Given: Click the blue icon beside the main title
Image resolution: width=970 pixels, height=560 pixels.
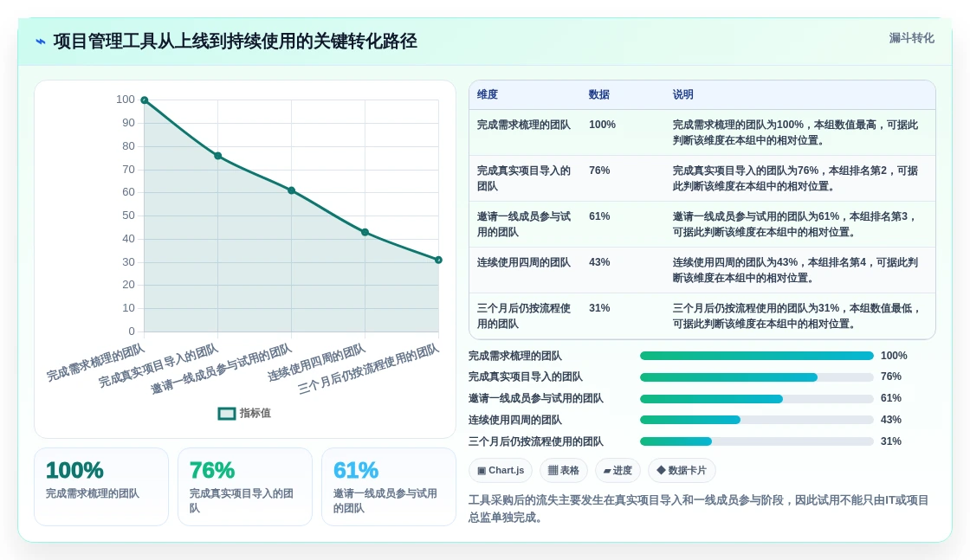Looking at the screenshot, I should tap(41, 42).
